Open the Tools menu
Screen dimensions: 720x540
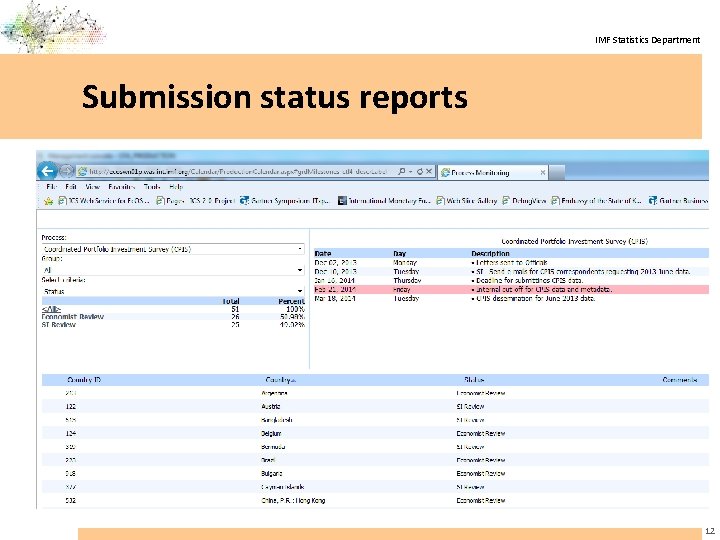click(x=152, y=187)
